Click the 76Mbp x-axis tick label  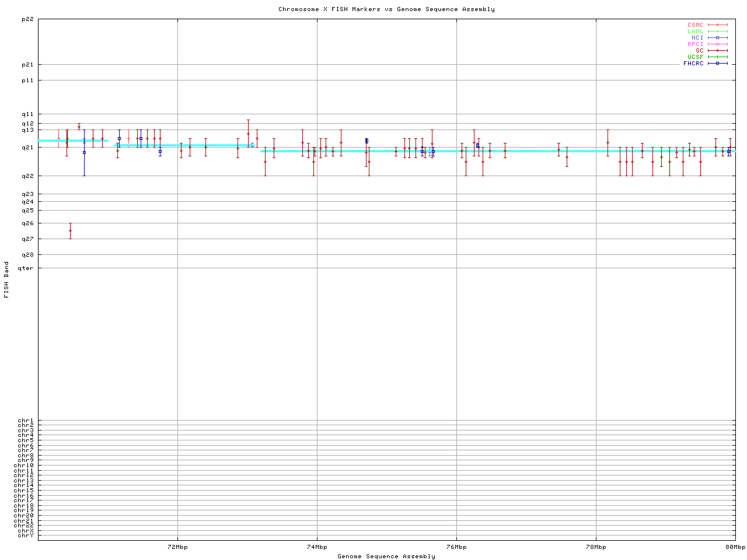[456, 547]
